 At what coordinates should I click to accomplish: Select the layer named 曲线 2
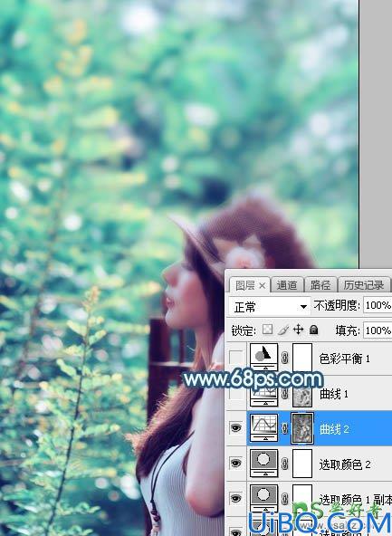point(334,429)
